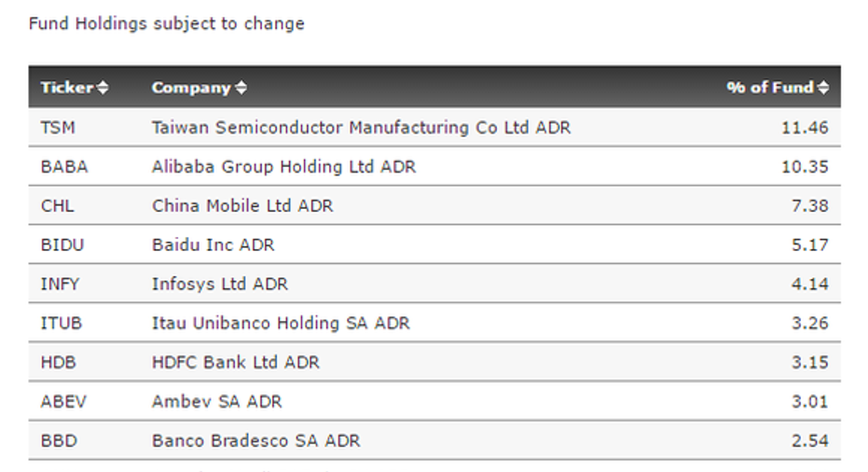This screenshot has width=868, height=472.
Task: Click the 5.17 percent value for Baidu
Action: coord(809,245)
